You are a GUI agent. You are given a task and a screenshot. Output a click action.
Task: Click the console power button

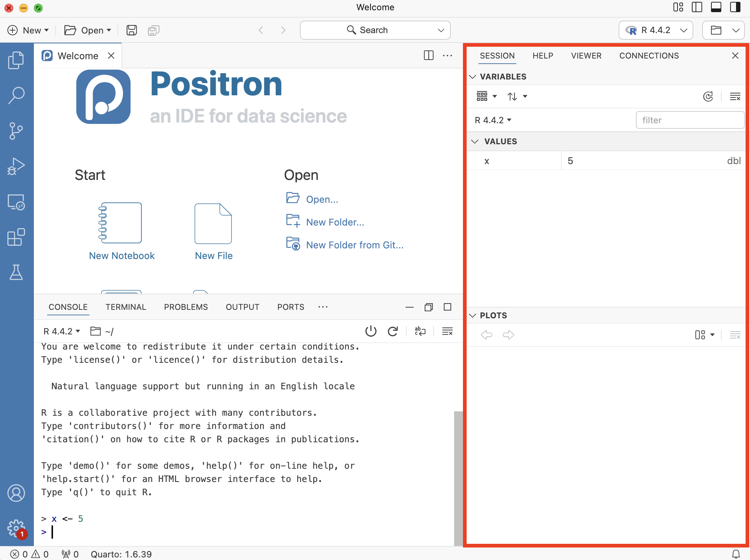(371, 332)
